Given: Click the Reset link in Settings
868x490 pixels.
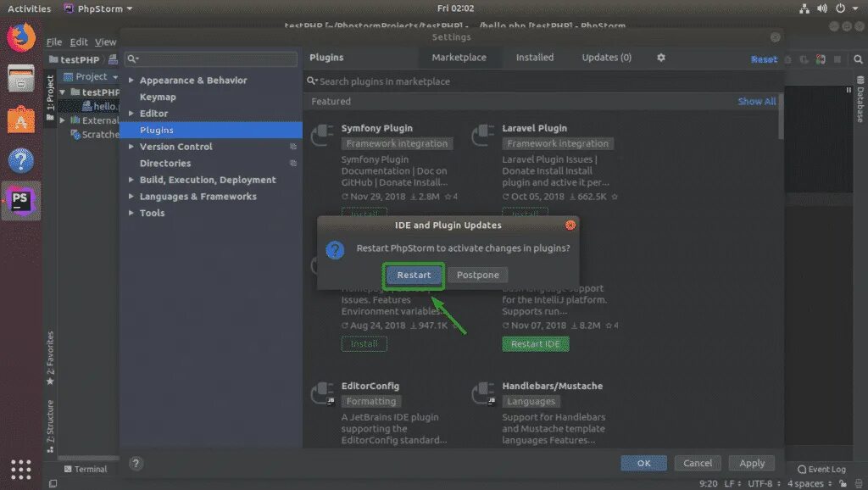Looking at the screenshot, I should 764,60.
